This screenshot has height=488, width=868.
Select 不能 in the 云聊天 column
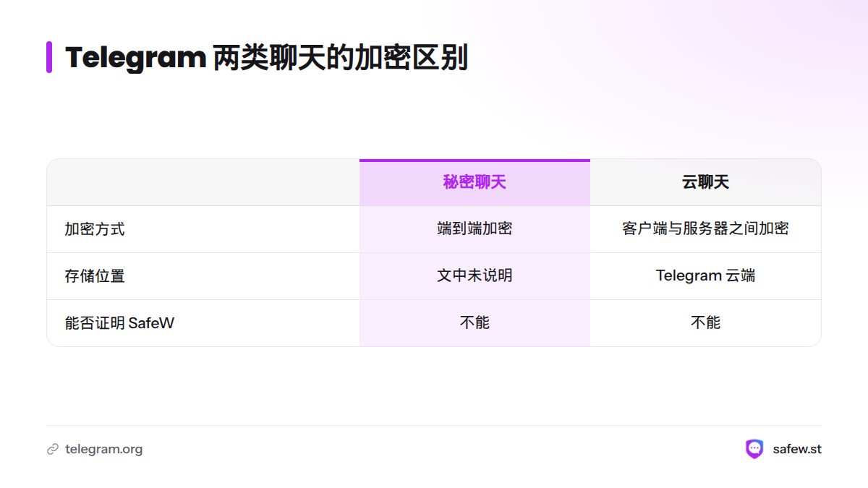(705, 323)
